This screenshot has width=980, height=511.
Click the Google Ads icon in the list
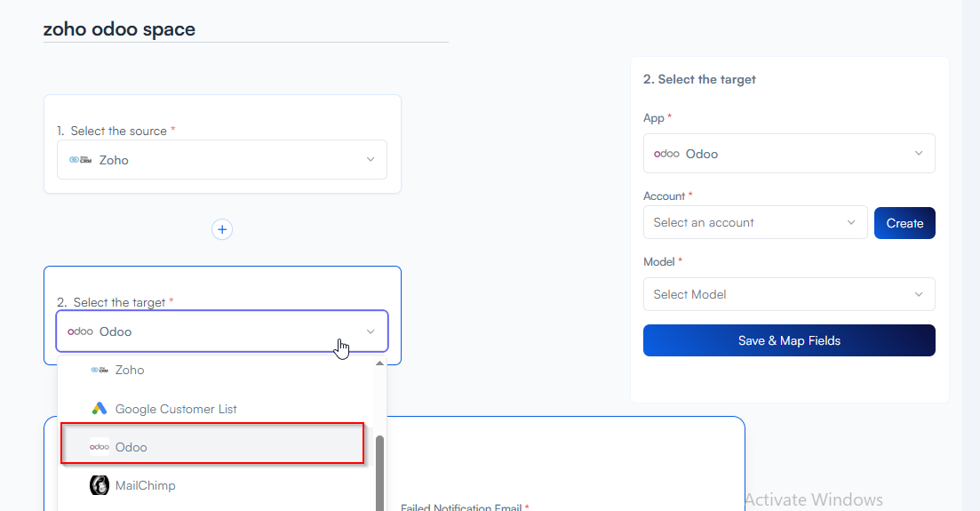pyautogui.click(x=100, y=409)
